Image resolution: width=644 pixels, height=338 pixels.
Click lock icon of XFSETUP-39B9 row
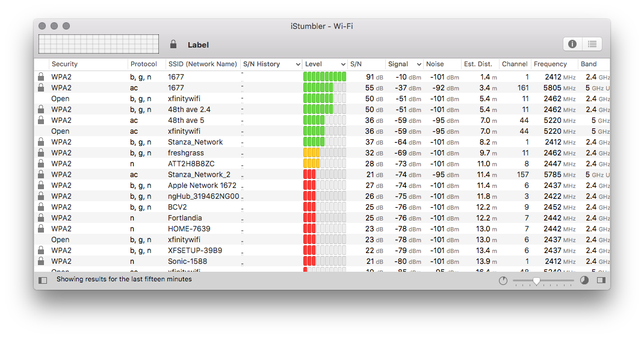coord(41,250)
